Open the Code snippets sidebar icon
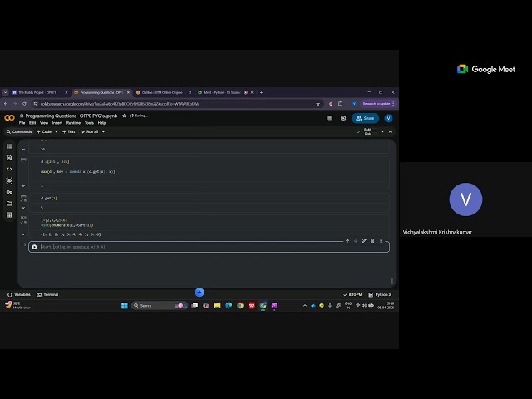Viewport: 532px width, 399px height. [x=9, y=169]
